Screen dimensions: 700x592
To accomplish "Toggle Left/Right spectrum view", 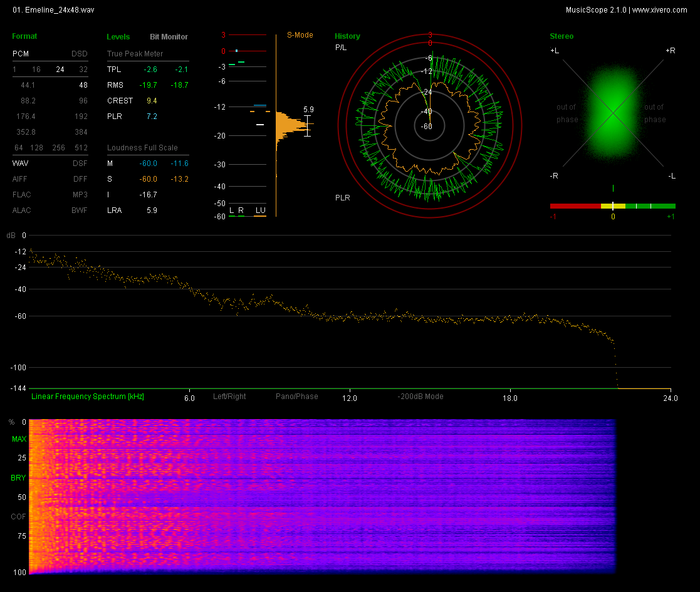I will (229, 397).
